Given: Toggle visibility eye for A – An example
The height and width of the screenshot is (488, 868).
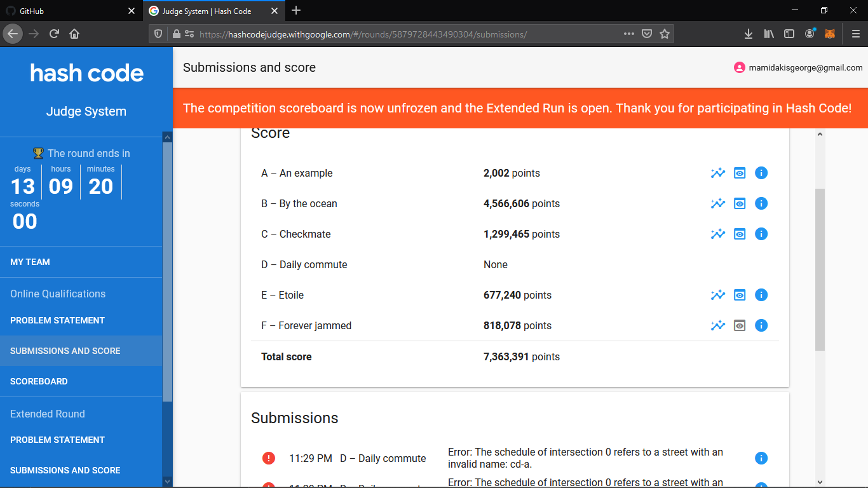Looking at the screenshot, I should (x=740, y=173).
